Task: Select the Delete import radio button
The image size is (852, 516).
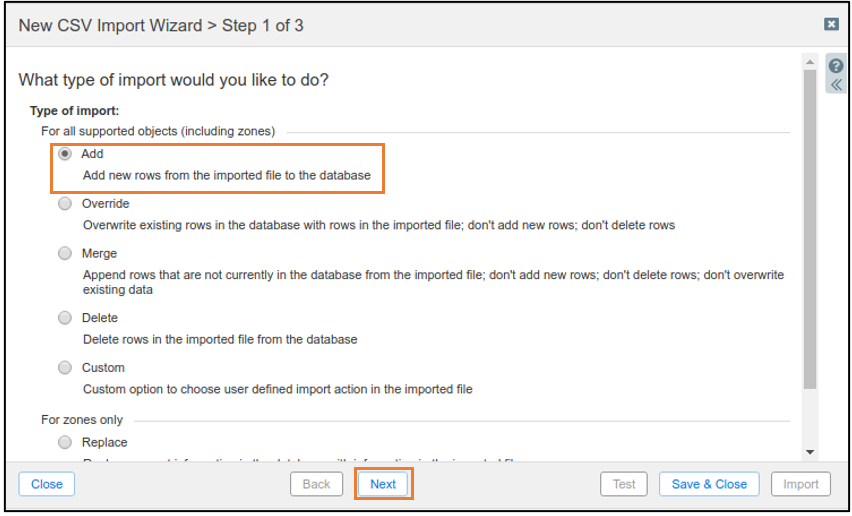Action: point(65,318)
